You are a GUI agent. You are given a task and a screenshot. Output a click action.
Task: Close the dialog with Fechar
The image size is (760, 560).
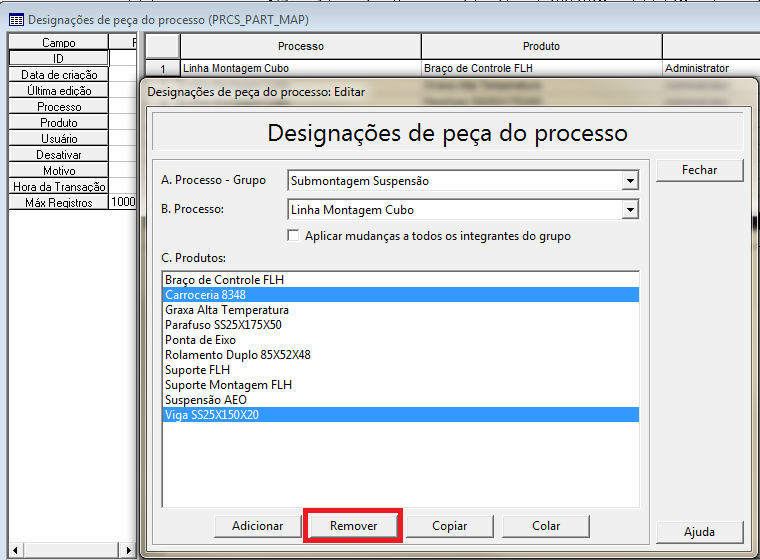coord(699,170)
